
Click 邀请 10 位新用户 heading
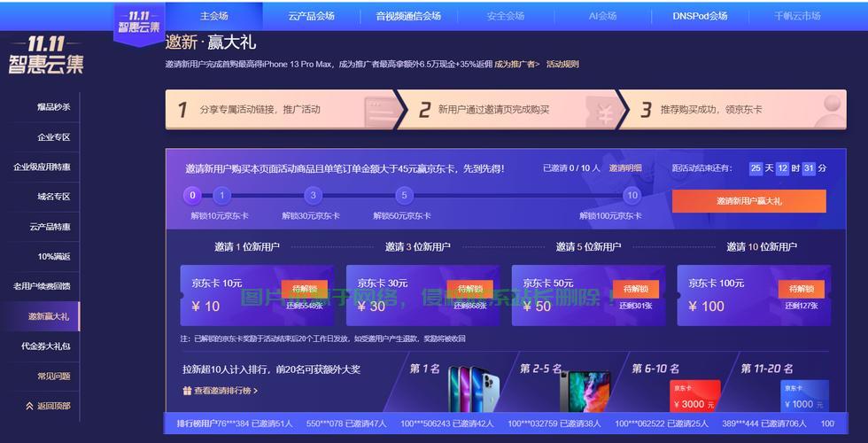pos(762,247)
